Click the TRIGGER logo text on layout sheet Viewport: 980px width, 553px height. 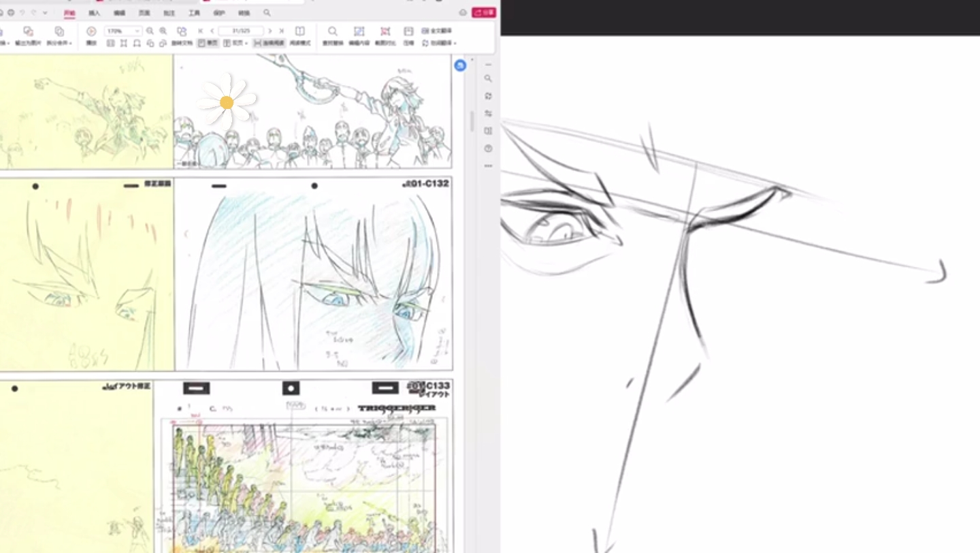tap(396, 409)
